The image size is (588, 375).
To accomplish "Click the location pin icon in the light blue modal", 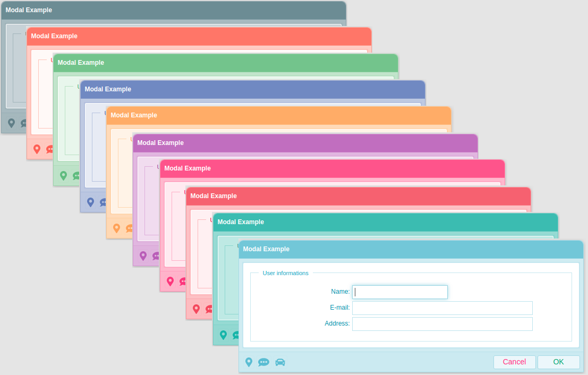I will pos(249,362).
